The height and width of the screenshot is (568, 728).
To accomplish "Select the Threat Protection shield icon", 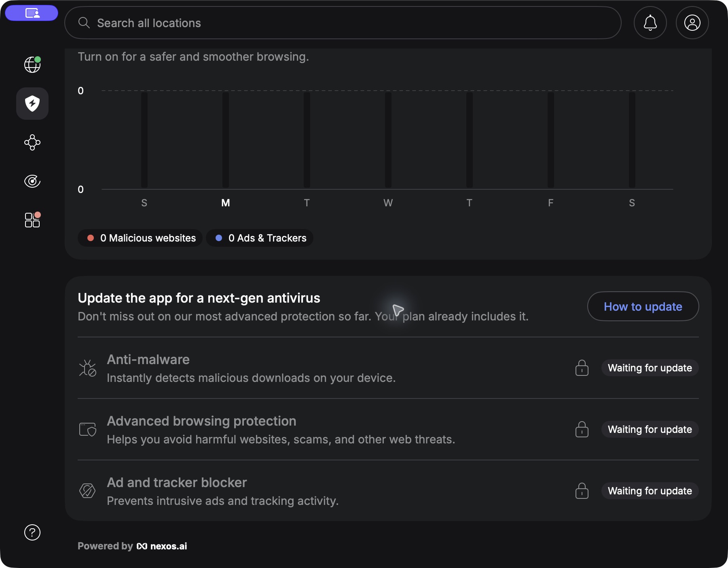I will click(x=32, y=104).
